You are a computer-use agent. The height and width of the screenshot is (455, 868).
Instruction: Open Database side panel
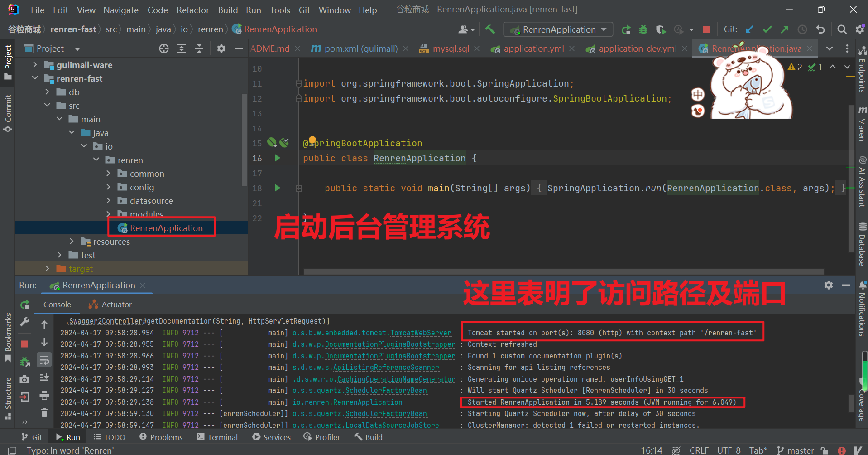tap(862, 244)
